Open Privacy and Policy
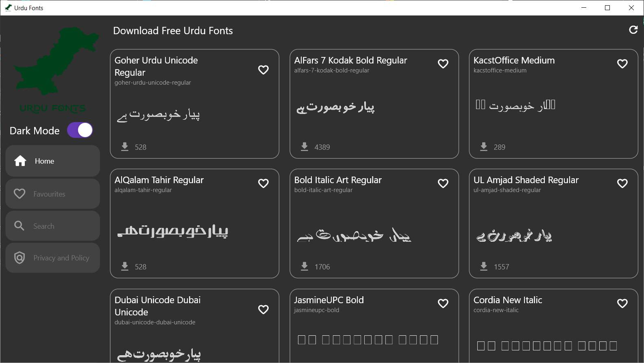The height and width of the screenshot is (363, 644). [x=52, y=258]
